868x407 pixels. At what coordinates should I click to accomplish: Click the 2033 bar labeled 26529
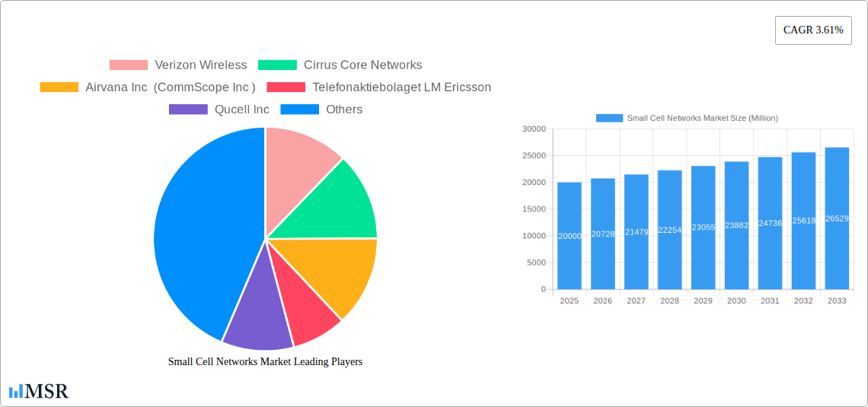click(837, 218)
